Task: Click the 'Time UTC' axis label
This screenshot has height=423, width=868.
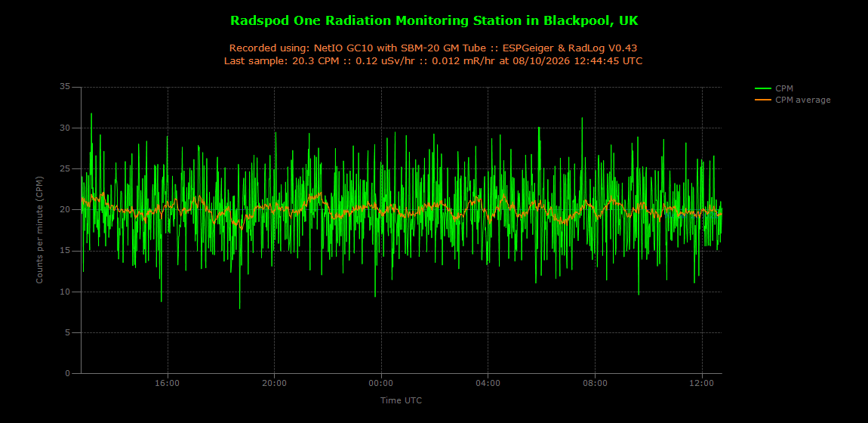Action: click(402, 400)
